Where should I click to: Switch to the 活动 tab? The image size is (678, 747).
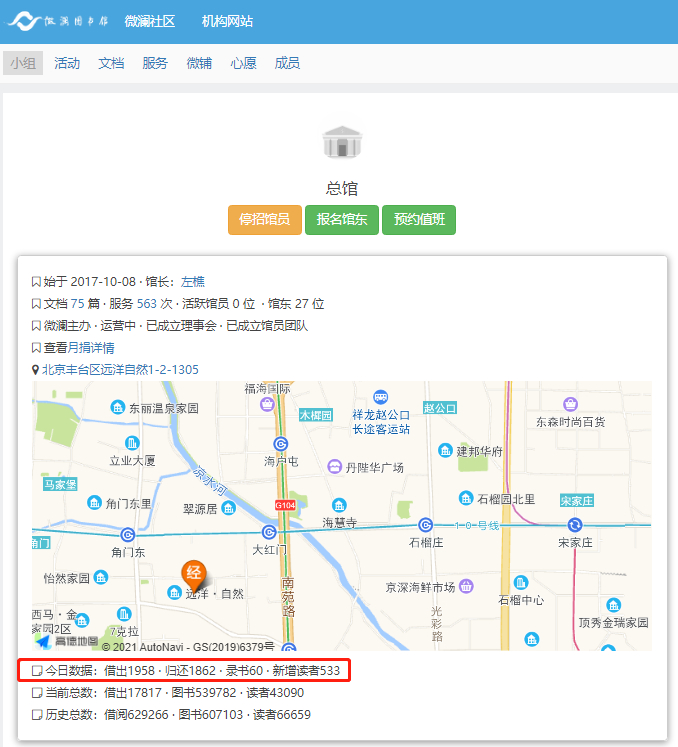point(67,63)
